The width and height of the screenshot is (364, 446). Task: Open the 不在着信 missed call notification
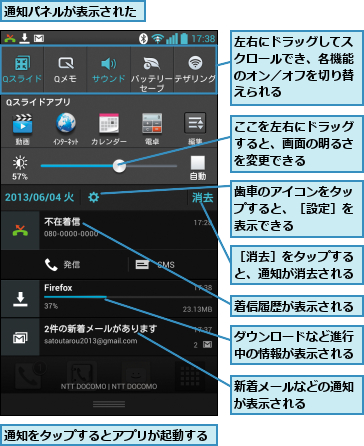coord(109,230)
